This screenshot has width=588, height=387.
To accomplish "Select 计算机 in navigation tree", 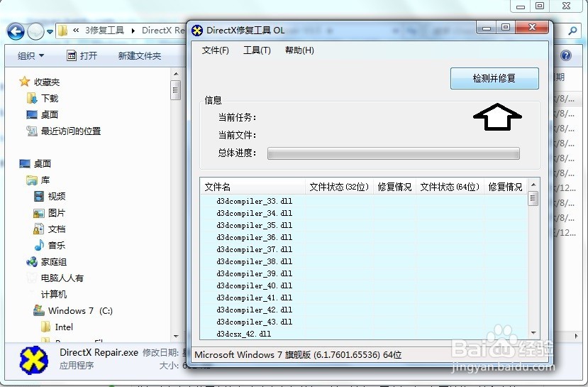I will (x=54, y=294).
